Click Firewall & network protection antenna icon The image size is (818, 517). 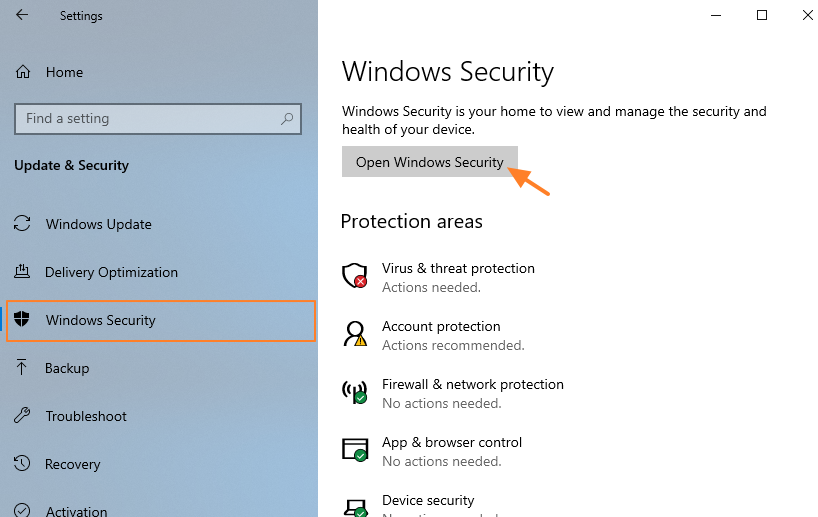(x=355, y=392)
